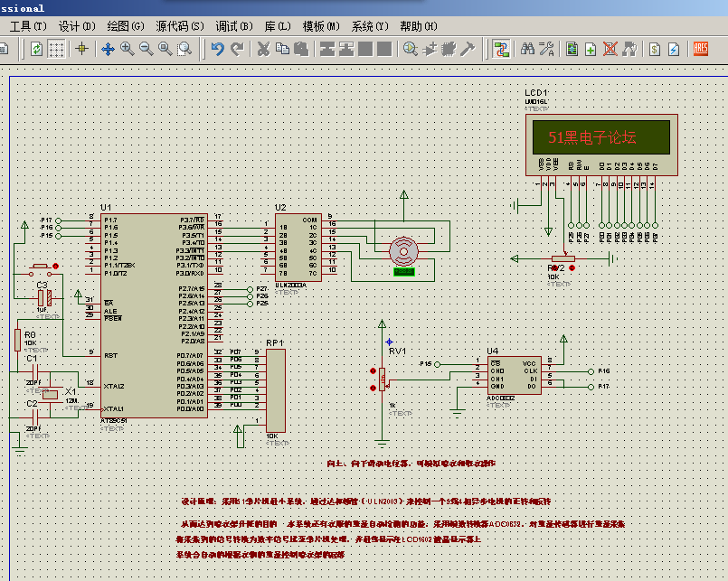This screenshot has width=728, height=581.
Task: Click the make device icon
Action: [x=430, y=49]
